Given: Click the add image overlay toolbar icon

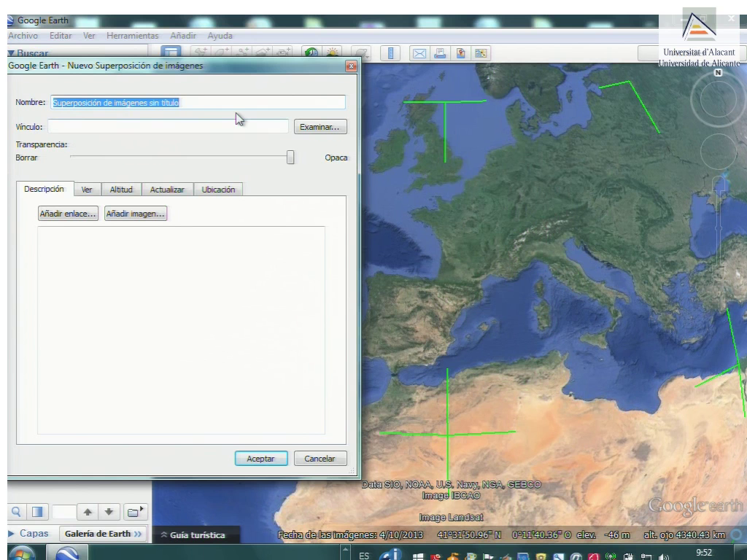Looking at the screenshot, I should point(263,52).
